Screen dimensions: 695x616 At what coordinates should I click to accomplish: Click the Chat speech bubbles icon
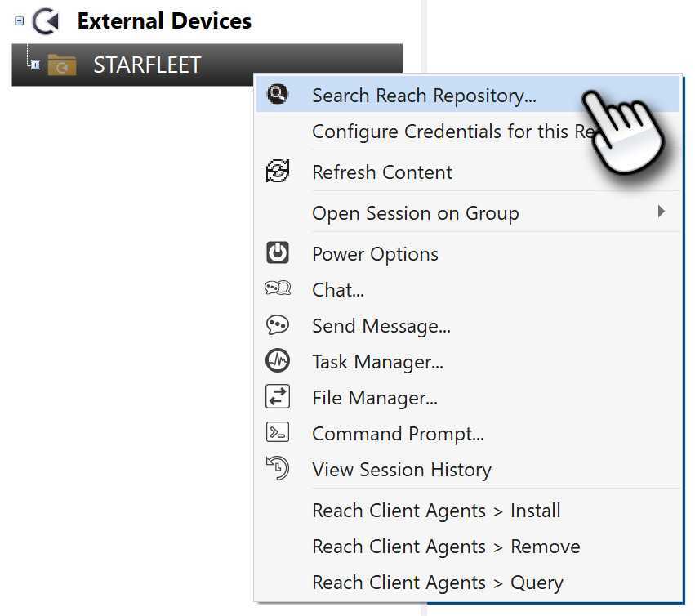pos(278,289)
